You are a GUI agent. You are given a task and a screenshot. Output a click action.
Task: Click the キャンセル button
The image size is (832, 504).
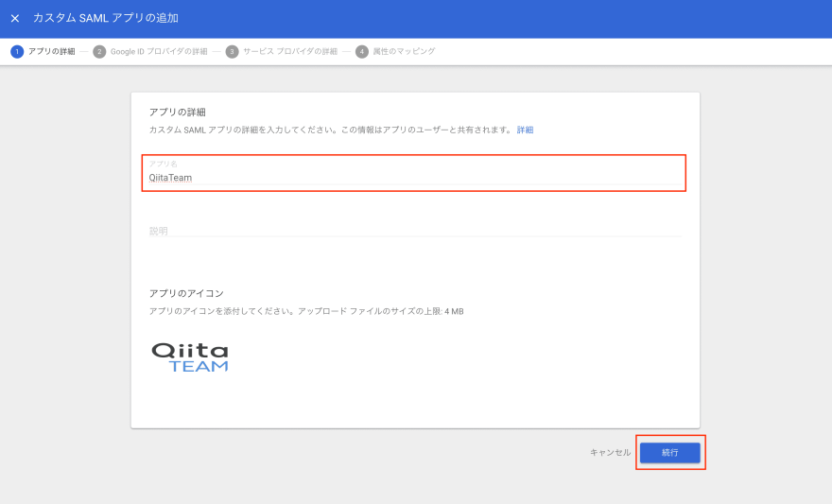(x=610, y=453)
